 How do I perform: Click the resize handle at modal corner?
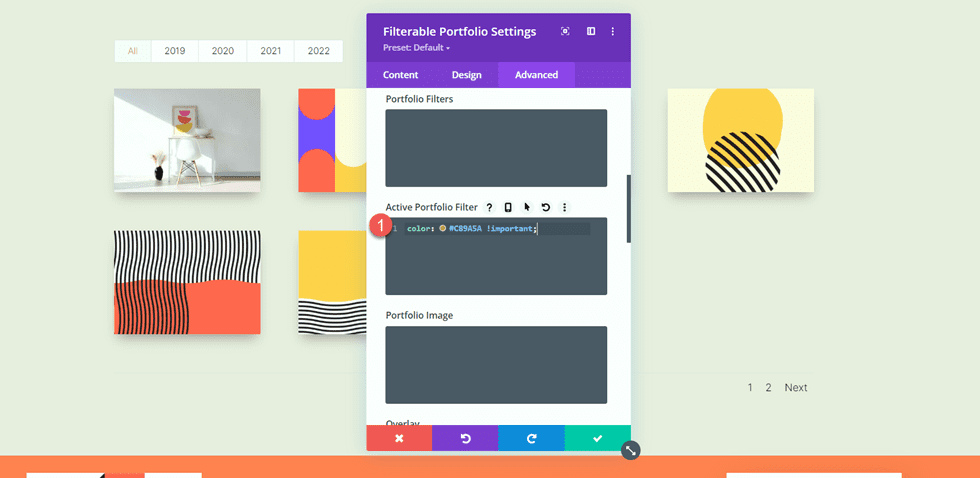[x=630, y=451]
